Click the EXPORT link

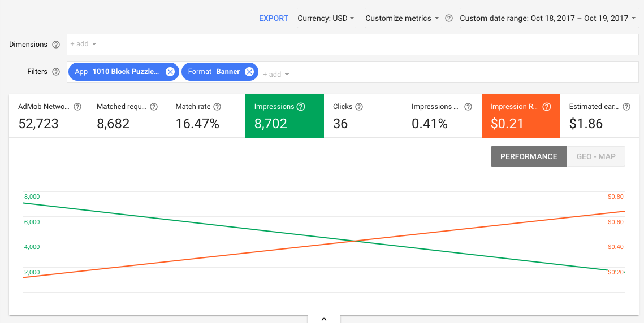click(274, 18)
